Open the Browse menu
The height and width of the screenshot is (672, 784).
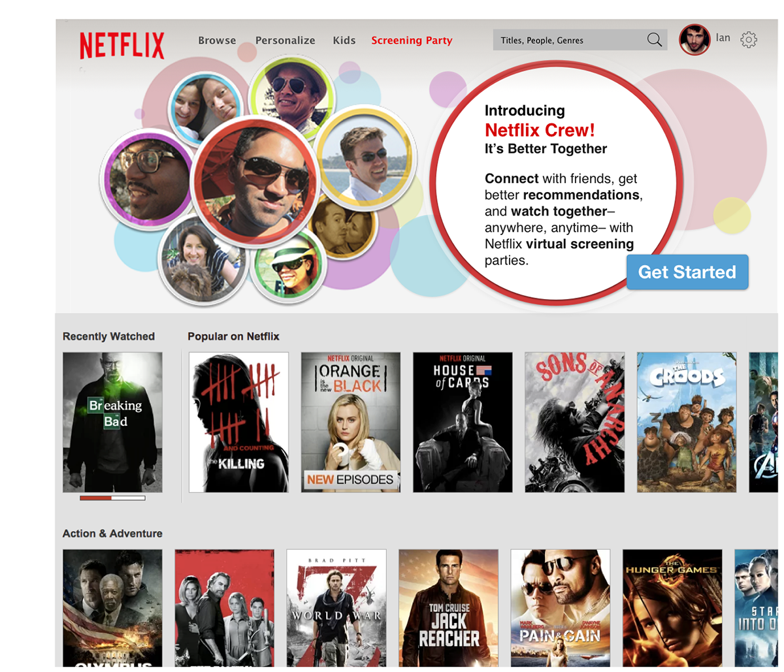pyautogui.click(x=217, y=40)
